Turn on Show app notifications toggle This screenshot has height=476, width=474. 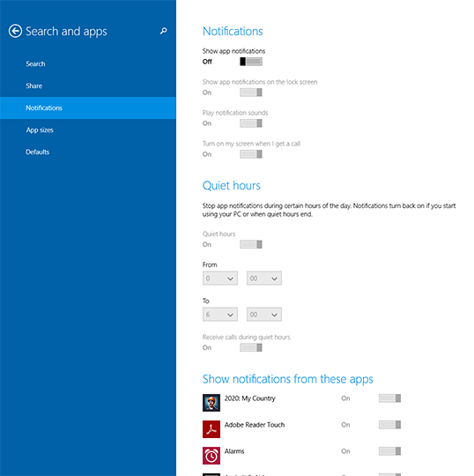[251, 62]
